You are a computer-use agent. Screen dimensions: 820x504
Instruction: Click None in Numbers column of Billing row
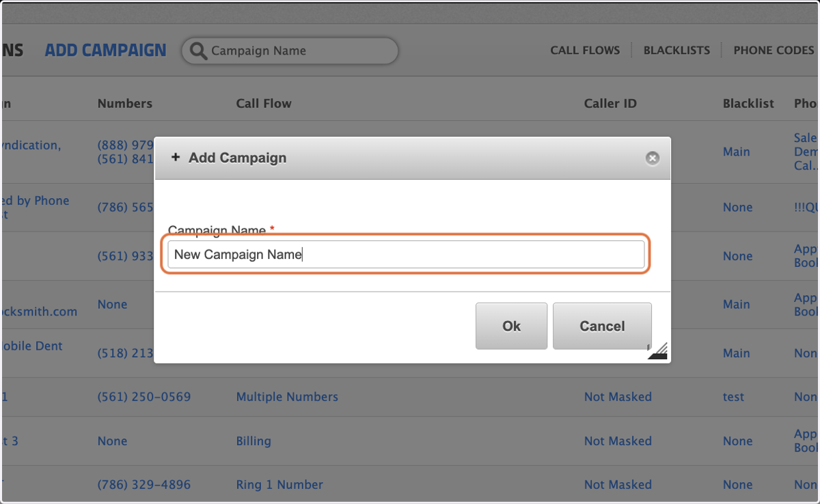pos(112,441)
